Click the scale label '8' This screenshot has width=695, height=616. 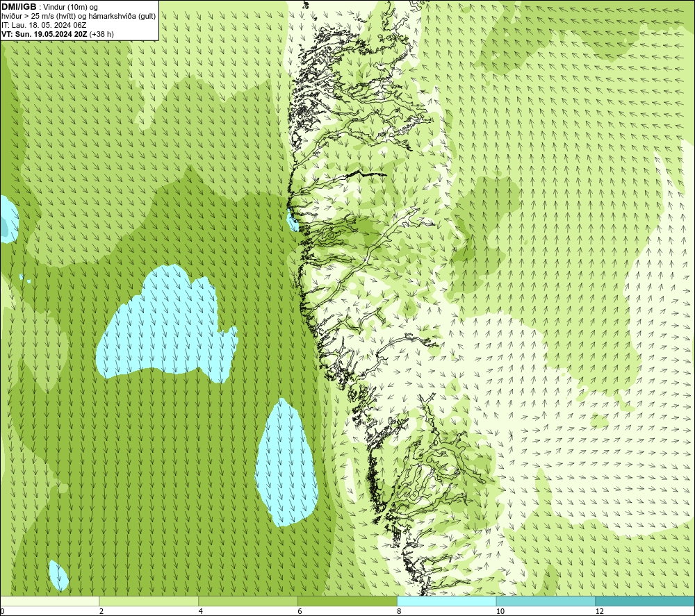pos(399,611)
